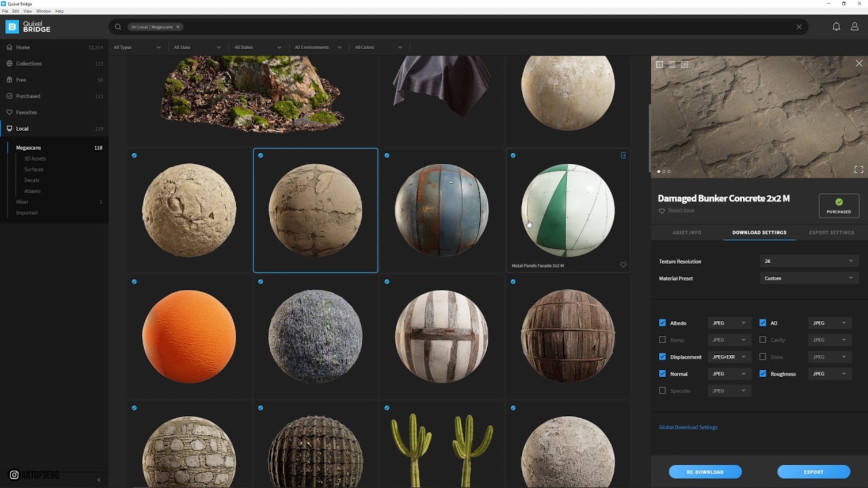Click the Report Issue link
The image size is (868, 488).
(x=682, y=210)
